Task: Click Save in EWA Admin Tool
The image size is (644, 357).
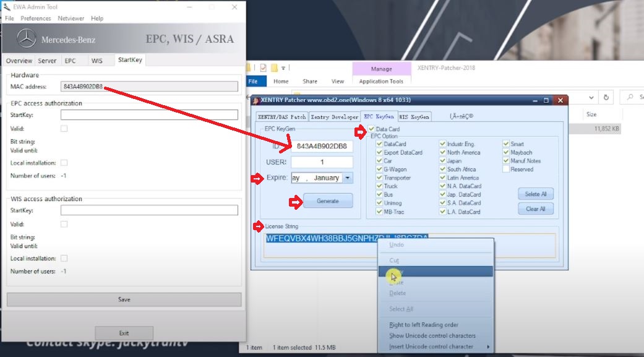Action: point(124,299)
